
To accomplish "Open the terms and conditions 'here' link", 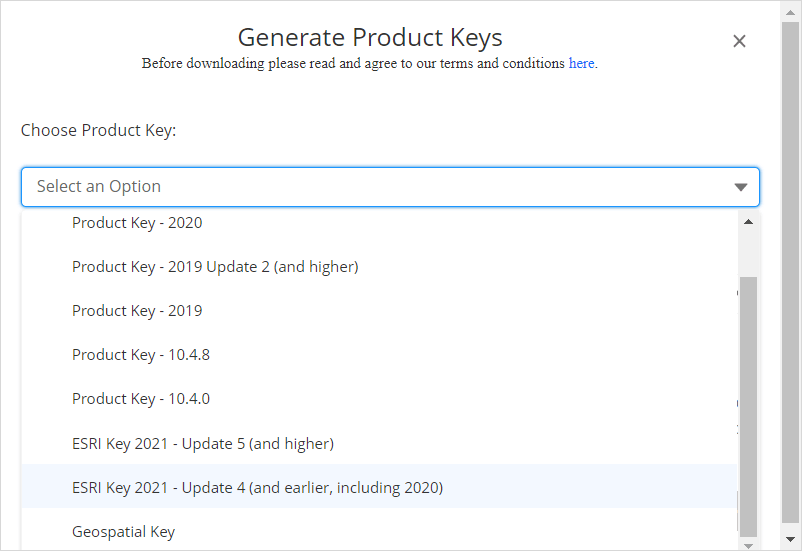I will 581,63.
